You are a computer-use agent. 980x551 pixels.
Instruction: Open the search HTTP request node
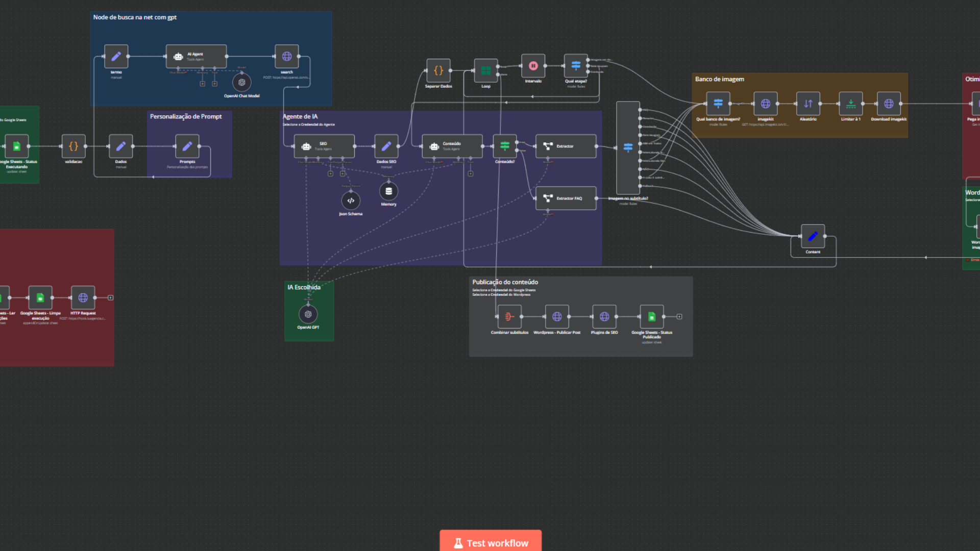pos(287,57)
